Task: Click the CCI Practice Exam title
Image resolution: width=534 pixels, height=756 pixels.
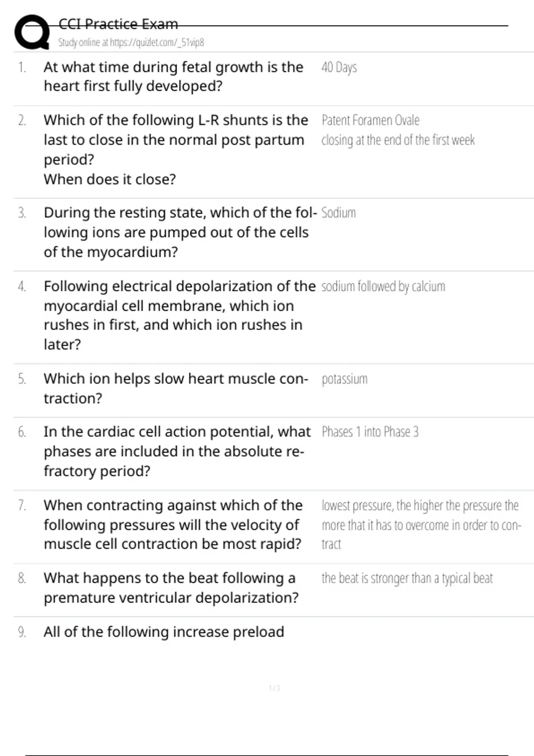Action: (x=118, y=24)
